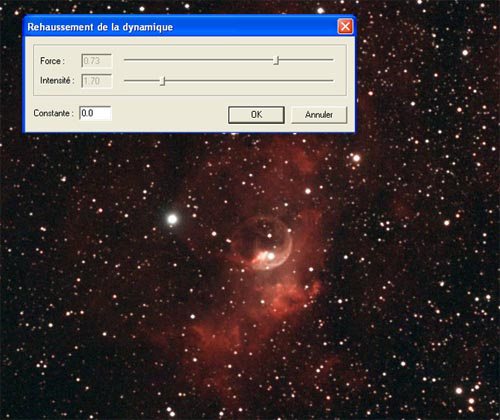This screenshot has height=420, width=500.
Task: Click the Constante label
Action: [53, 113]
